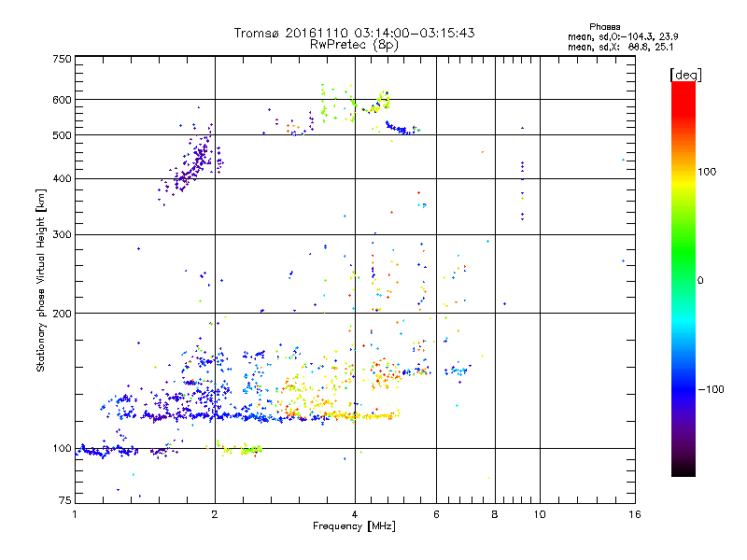Click the x-axis tick label '10'

[x=540, y=514]
